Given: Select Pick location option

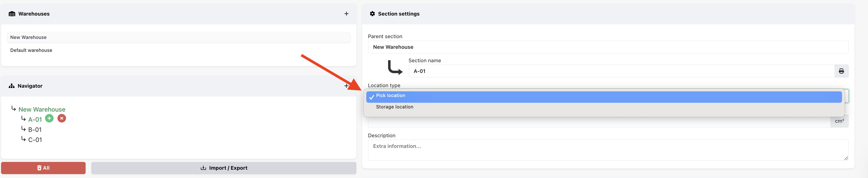Looking at the screenshot, I should [x=390, y=96].
